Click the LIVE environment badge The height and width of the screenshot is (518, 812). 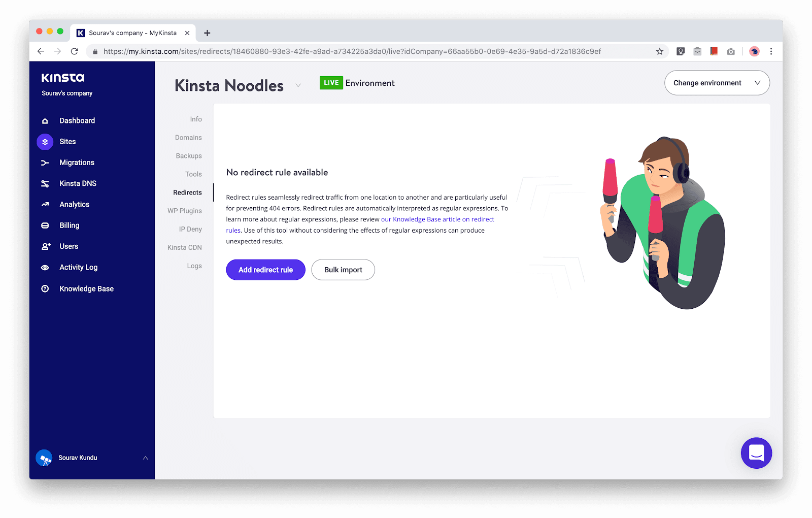331,83
